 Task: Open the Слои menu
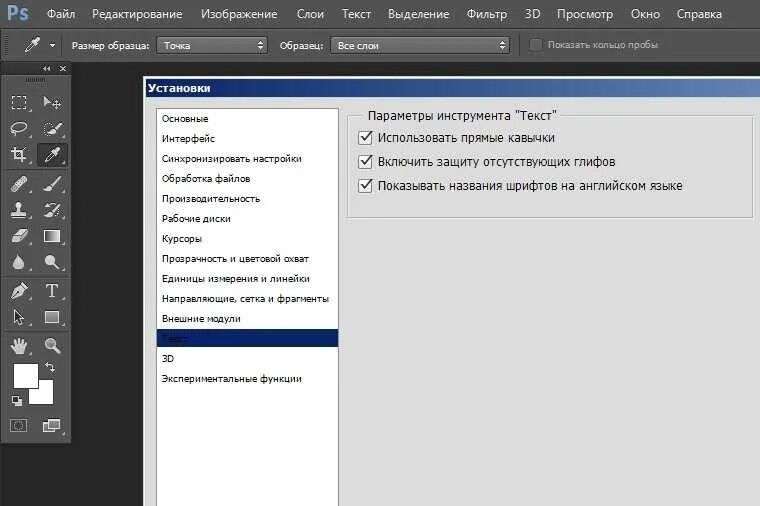pos(310,14)
